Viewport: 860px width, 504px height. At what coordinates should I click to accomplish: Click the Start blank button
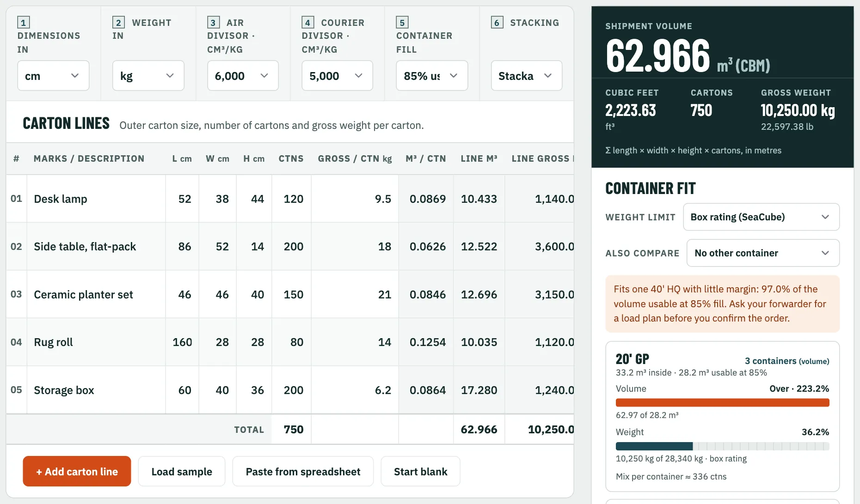(420, 471)
